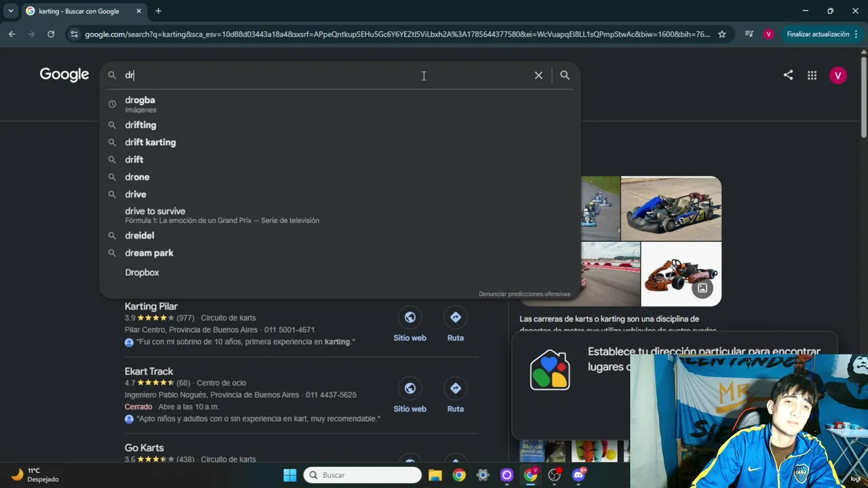The height and width of the screenshot is (488, 868).
Task: Open the Google account avatar on the page
Action: [838, 76]
